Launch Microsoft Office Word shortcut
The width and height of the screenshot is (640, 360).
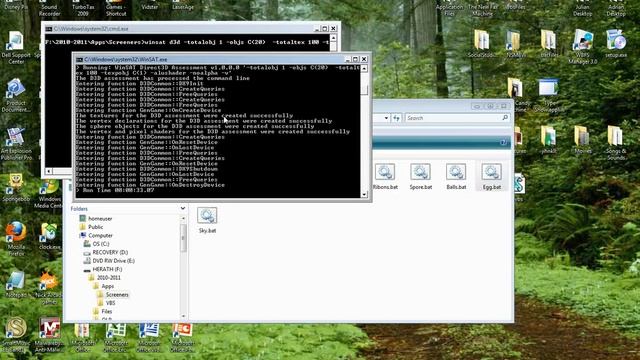click(149, 337)
